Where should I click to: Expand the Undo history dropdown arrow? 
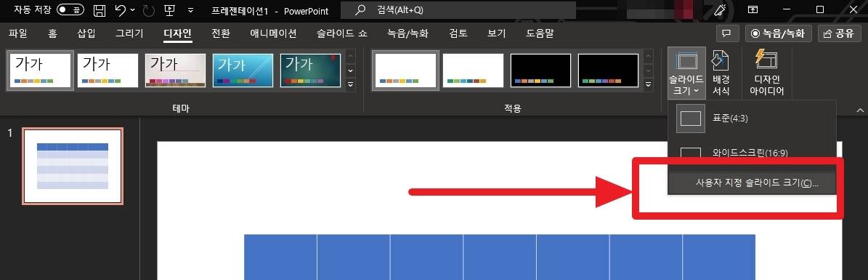132,10
